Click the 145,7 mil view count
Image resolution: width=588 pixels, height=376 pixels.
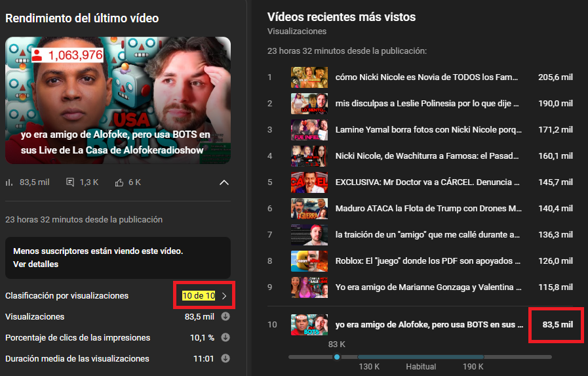click(x=555, y=182)
